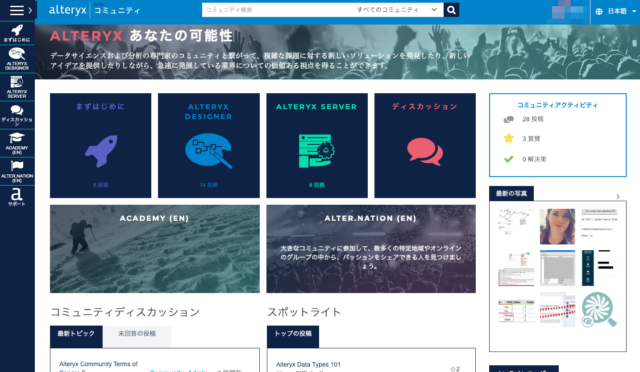The image size is (640, 372).
Task: Open the 日本語 language dropdown
Action: (617, 11)
